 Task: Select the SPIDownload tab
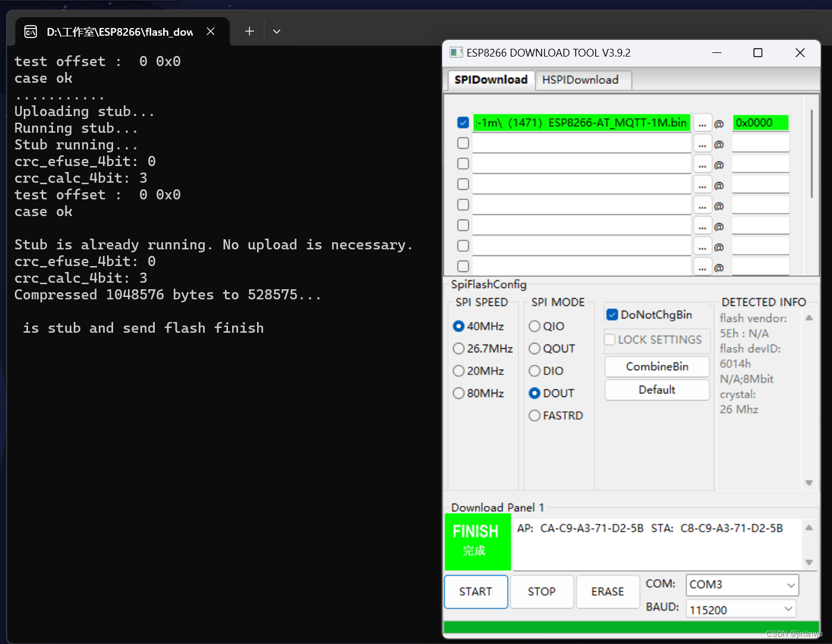pos(490,79)
